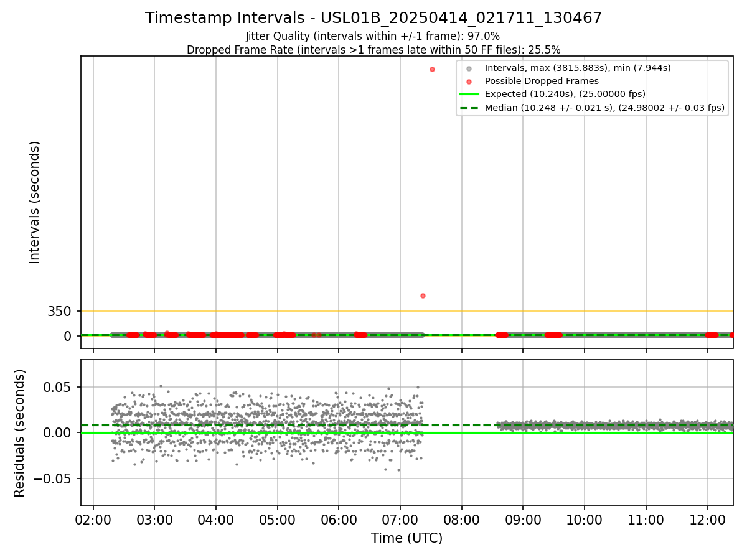747x560 pixels.
Task: Click the solid green Expected line sample in legend
Action: (469, 95)
